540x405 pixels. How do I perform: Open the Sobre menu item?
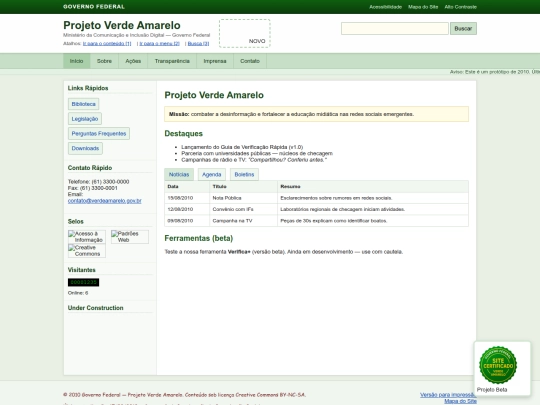[x=104, y=61]
